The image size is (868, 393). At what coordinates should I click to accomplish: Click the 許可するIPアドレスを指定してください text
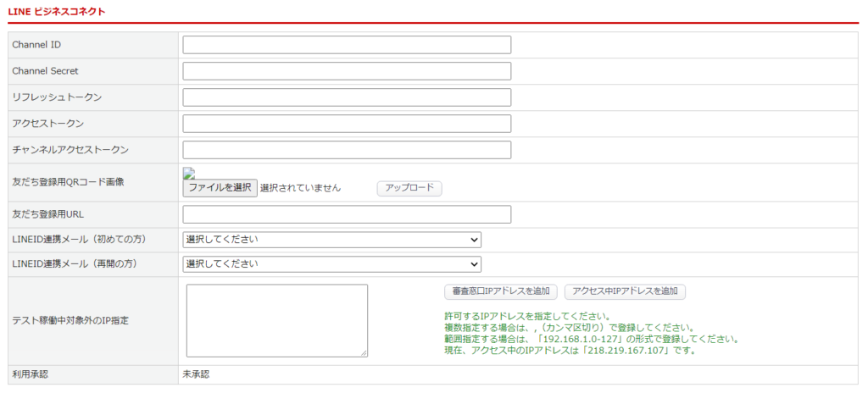point(527,317)
